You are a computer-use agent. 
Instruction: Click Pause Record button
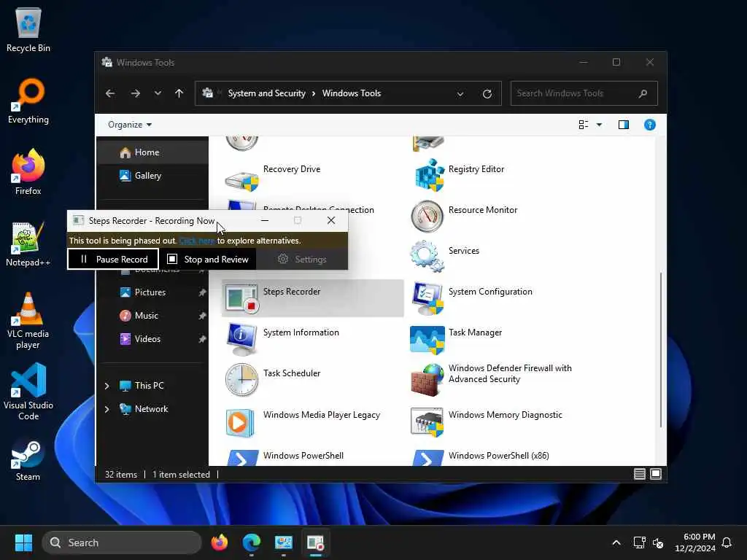tap(113, 259)
